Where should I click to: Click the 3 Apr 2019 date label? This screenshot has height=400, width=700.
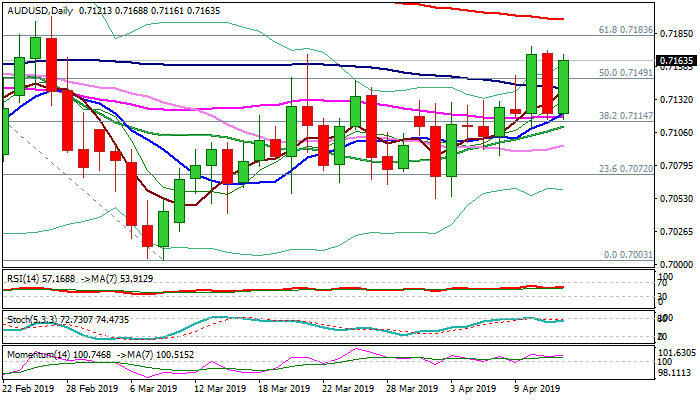(471, 388)
